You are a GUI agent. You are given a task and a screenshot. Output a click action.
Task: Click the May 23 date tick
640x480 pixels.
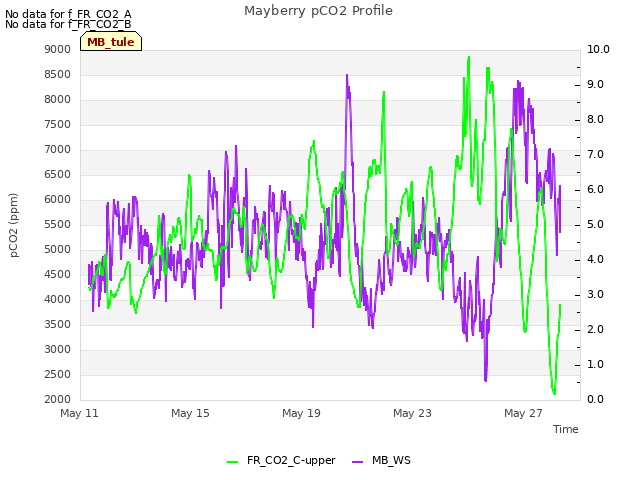[x=412, y=413]
